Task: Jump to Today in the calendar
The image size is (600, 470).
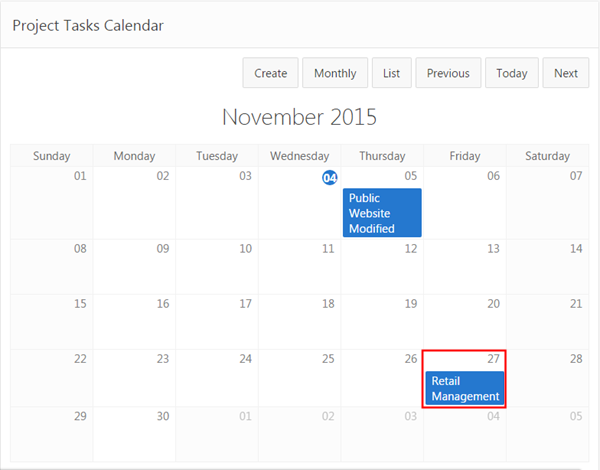Action: (x=511, y=73)
